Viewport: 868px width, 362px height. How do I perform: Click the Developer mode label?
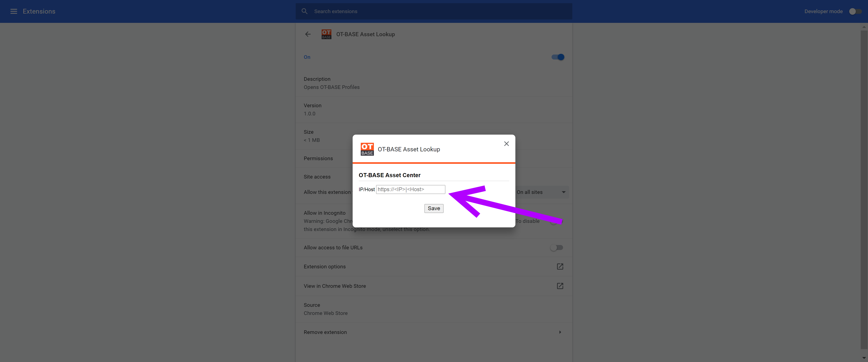(x=823, y=12)
